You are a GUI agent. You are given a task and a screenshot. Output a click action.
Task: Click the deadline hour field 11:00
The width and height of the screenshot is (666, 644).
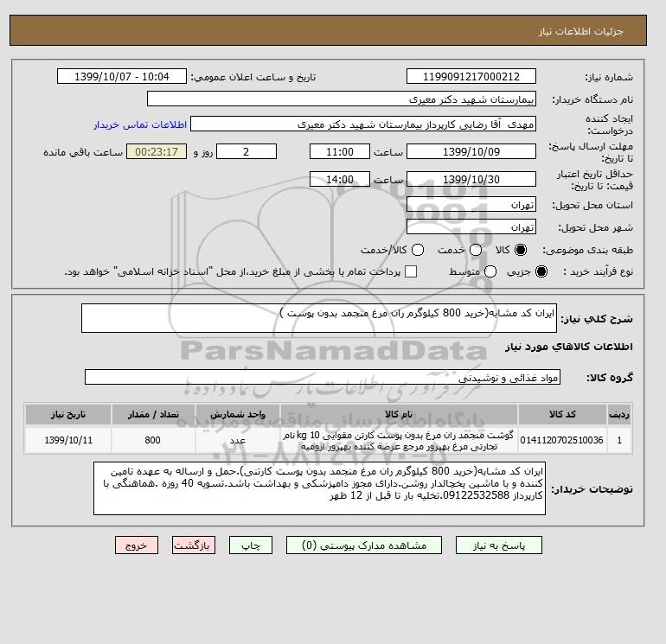(340, 151)
